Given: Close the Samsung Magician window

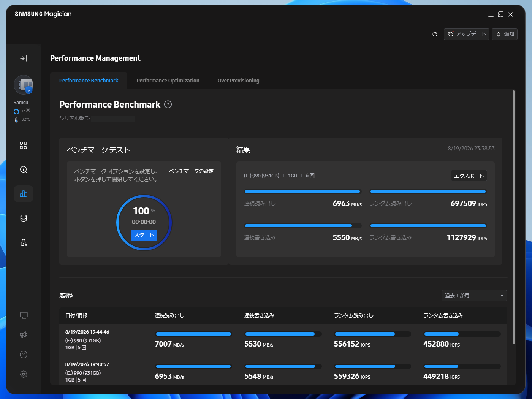Looking at the screenshot, I should pyautogui.click(x=511, y=14).
